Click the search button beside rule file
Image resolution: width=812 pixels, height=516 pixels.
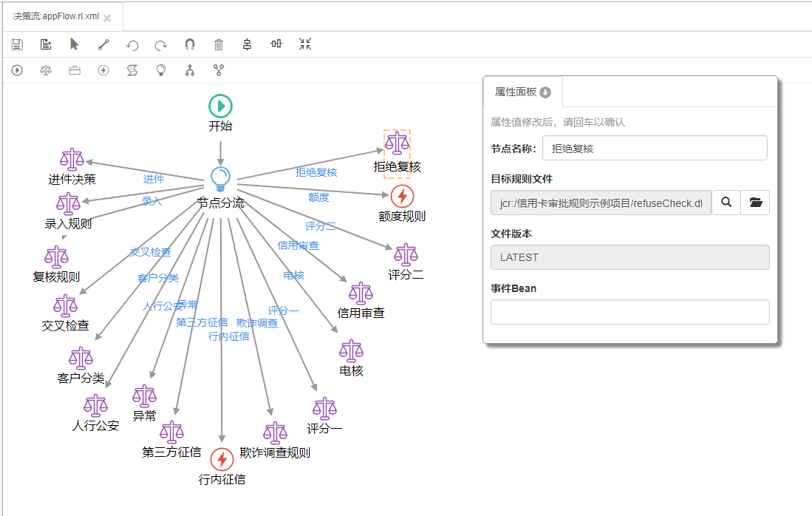tap(726, 203)
